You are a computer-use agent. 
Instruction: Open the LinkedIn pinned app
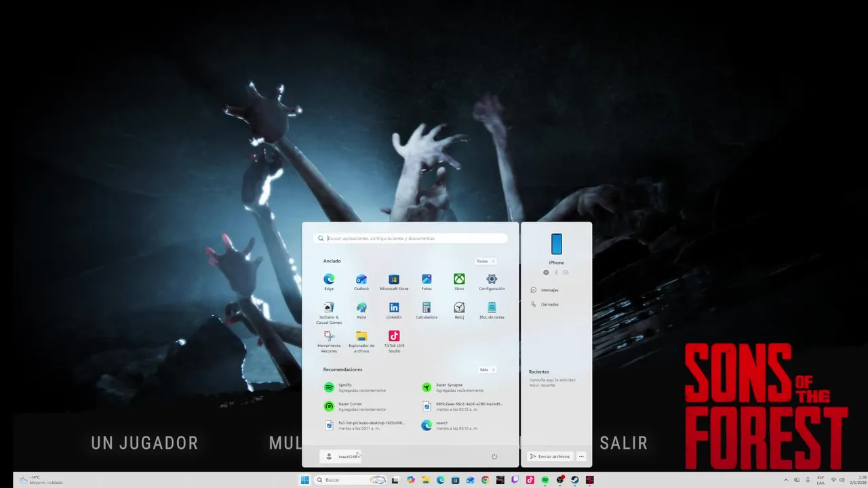(x=394, y=310)
